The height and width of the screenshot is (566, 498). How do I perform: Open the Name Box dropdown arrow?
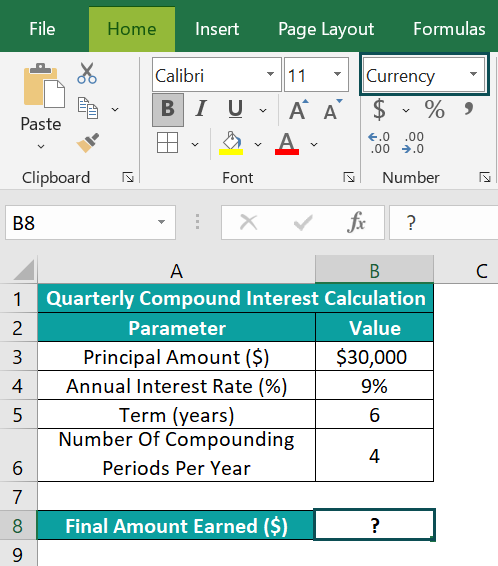pyautogui.click(x=162, y=222)
